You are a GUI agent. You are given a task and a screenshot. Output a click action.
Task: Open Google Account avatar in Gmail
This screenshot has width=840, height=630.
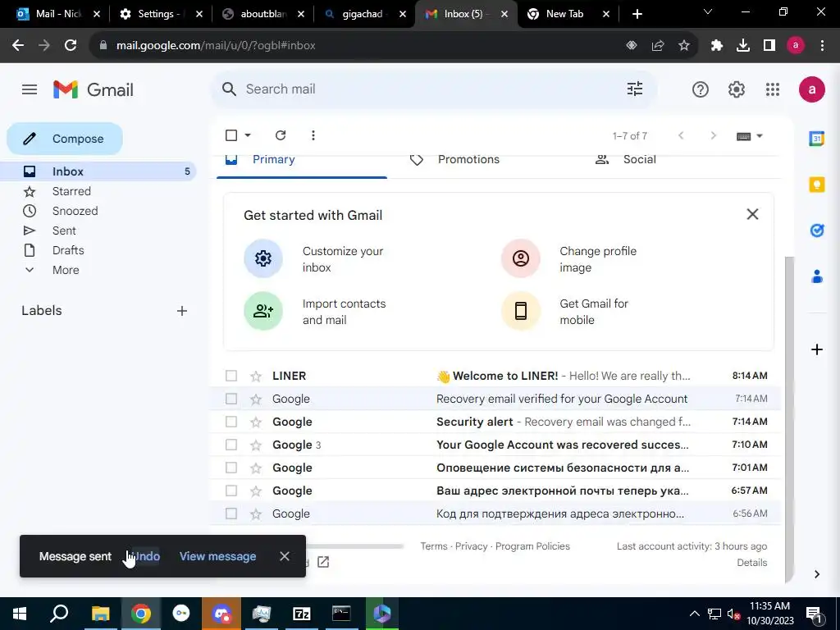pos(811,89)
